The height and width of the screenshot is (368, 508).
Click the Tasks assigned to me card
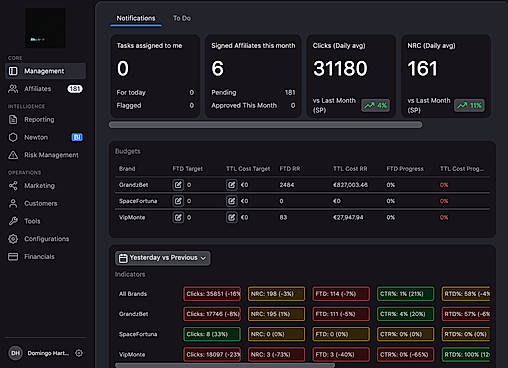[x=155, y=76]
